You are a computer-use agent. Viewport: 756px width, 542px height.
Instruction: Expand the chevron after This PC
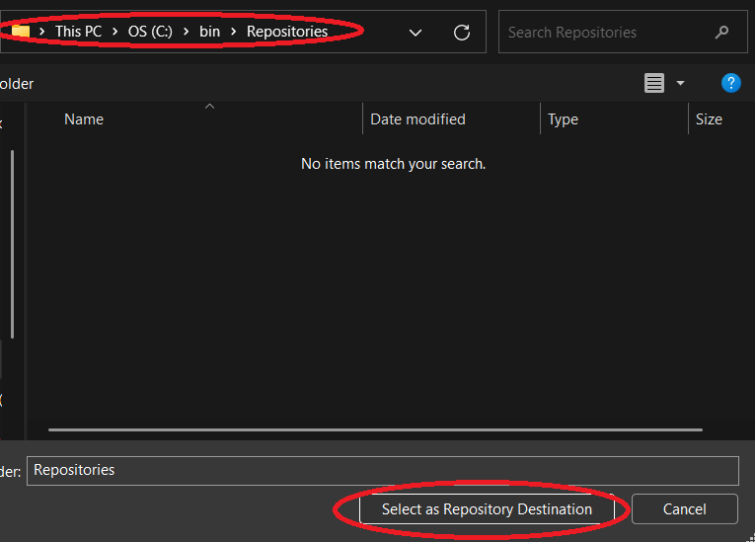[x=114, y=32]
